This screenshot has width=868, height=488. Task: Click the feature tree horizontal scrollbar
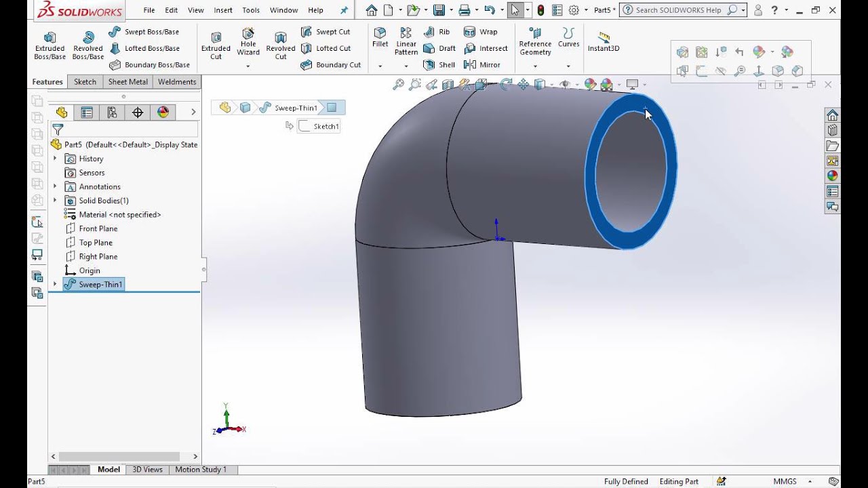coord(119,457)
